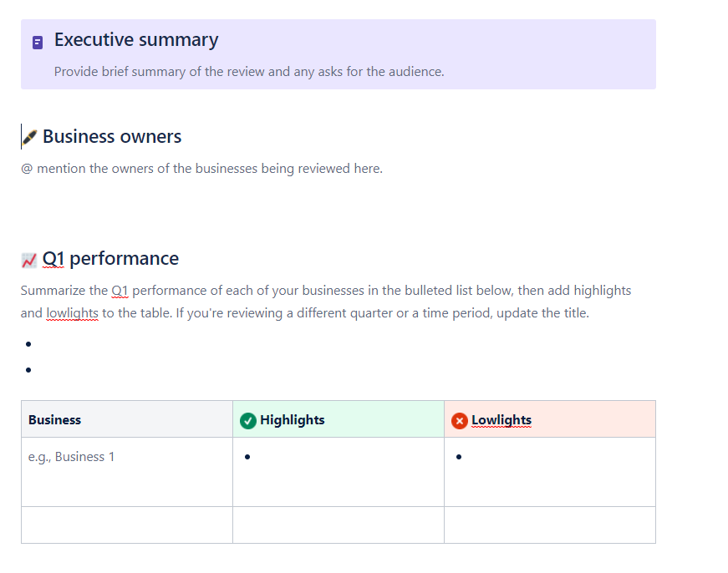This screenshot has height=573, width=728.
Task: Click the second empty bullet under Q1 performance
Action: coord(28,370)
